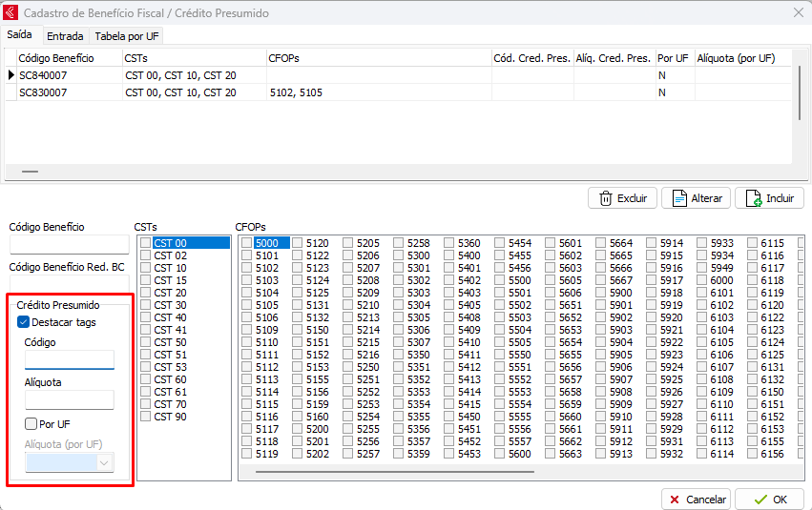This screenshot has height=510, width=812.
Task: Focus the Crédito Presumido Código field
Action: pos(69,359)
